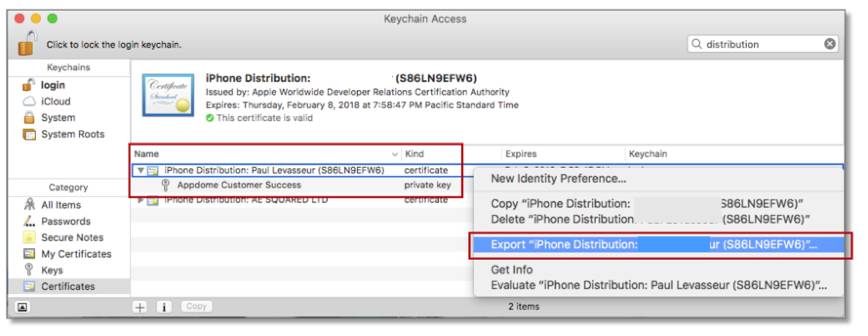Select New Identity Preference menu entry

point(558,179)
